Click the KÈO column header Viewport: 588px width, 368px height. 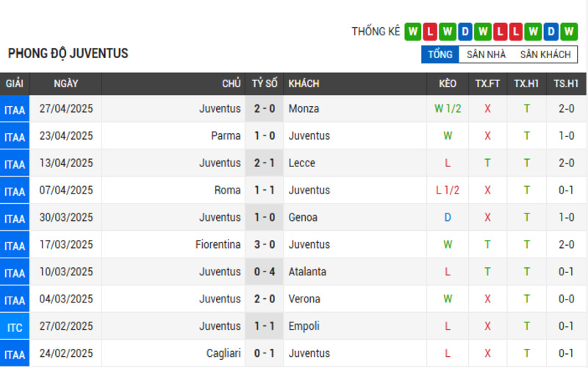pyautogui.click(x=448, y=83)
